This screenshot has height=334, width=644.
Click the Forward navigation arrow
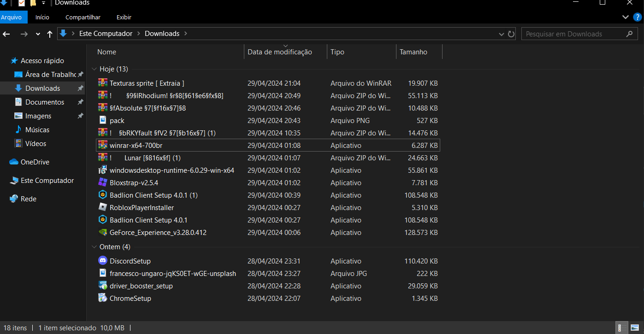pyautogui.click(x=24, y=34)
